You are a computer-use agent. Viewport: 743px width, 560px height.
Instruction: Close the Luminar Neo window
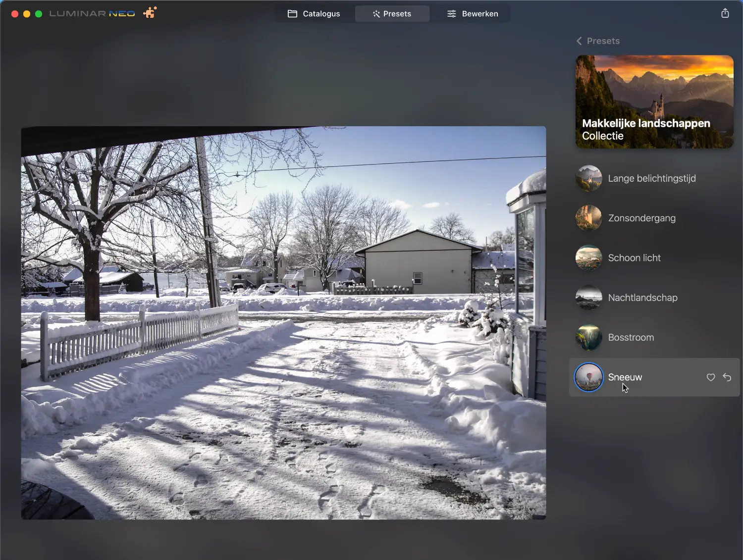coord(15,14)
